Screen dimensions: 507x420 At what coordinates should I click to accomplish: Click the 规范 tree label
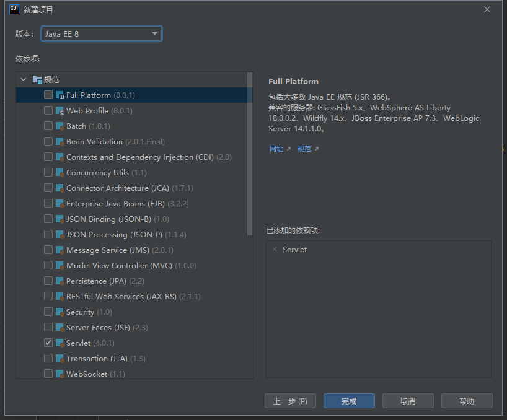[x=51, y=80]
